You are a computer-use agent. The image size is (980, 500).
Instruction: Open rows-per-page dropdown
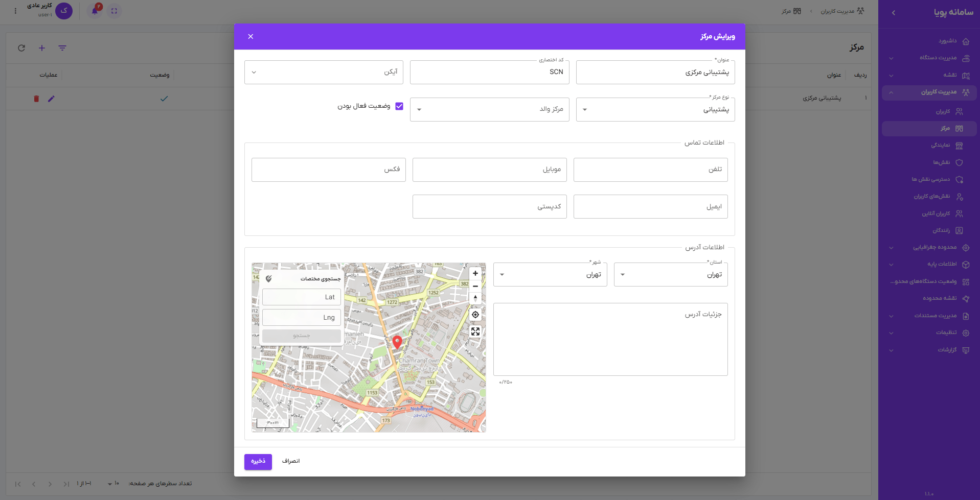coord(113,484)
